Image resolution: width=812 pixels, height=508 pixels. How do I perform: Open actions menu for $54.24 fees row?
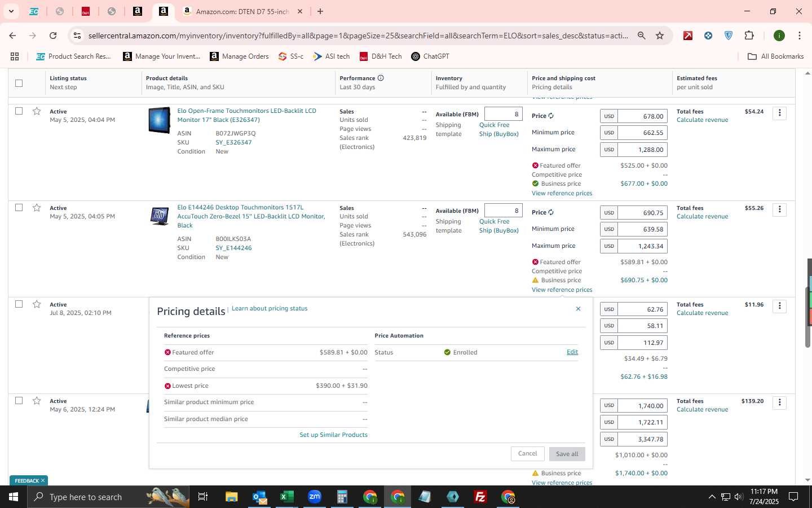tap(780, 113)
